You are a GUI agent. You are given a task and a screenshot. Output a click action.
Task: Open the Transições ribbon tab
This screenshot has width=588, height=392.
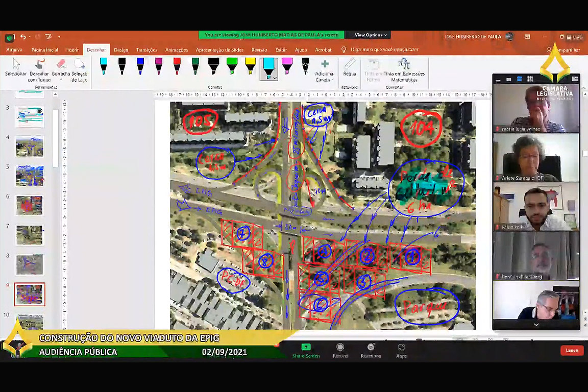[x=146, y=50]
